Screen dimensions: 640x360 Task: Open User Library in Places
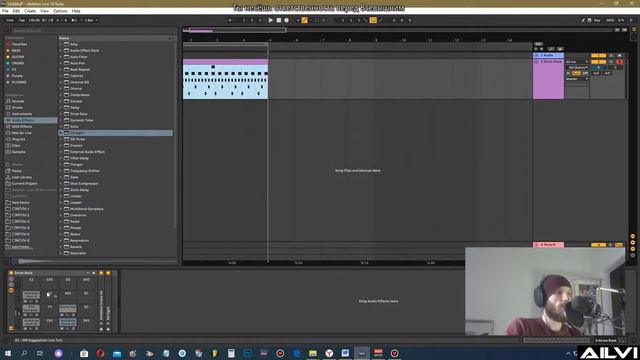(22, 178)
